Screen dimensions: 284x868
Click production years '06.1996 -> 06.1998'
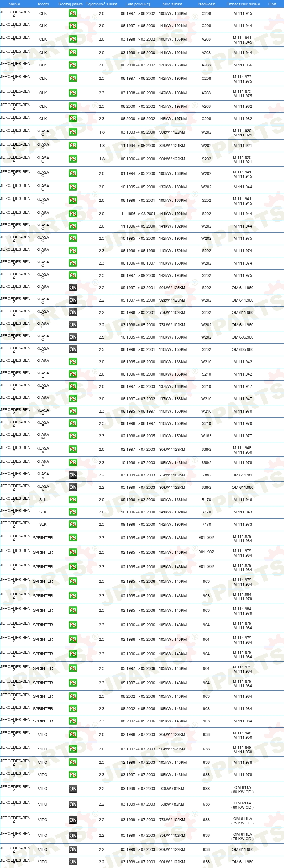pos(138,251)
